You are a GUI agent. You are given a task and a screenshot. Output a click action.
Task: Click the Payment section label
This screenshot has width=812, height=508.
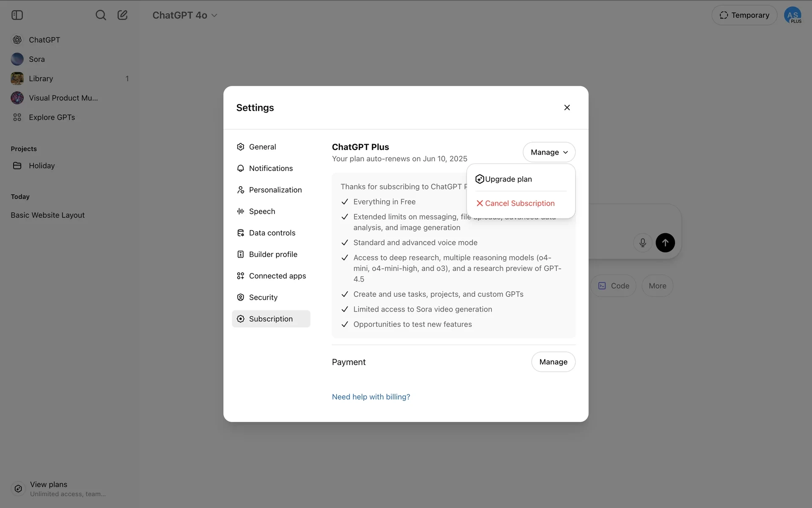click(x=349, y=362)
